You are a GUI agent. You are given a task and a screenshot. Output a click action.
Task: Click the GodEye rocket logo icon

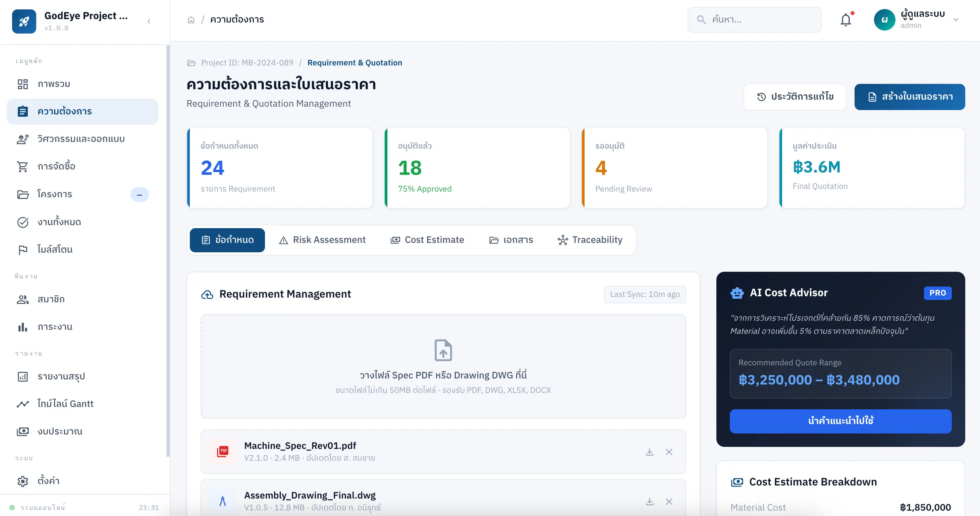[x=24, y=21]
